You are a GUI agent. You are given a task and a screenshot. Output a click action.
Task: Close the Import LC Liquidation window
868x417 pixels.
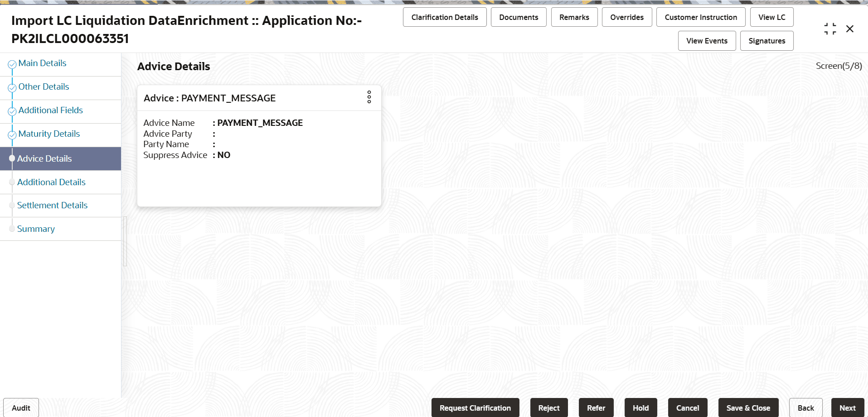[850, 29]
